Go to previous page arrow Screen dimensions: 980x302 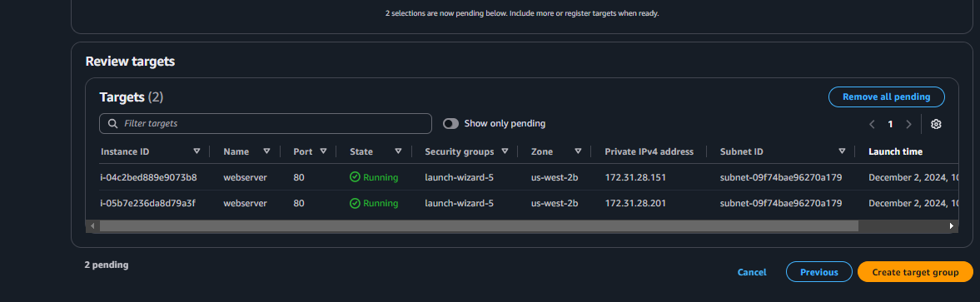[872, 124]
